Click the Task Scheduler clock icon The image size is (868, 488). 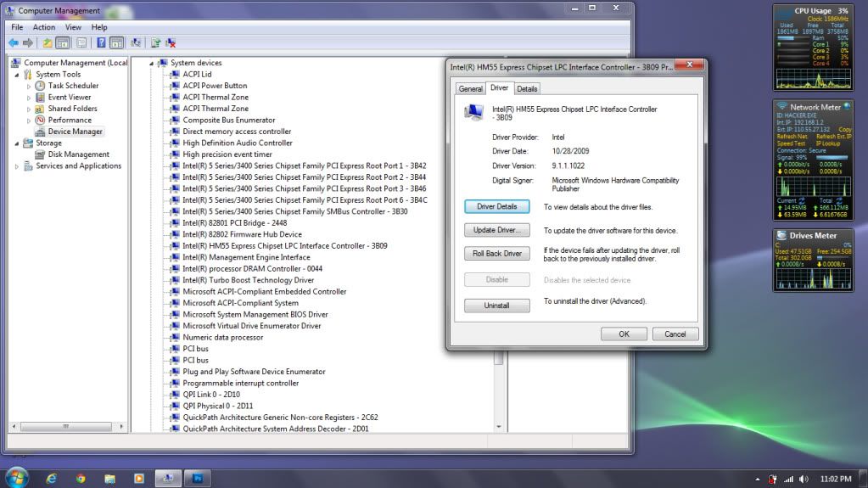coord(40,86)
